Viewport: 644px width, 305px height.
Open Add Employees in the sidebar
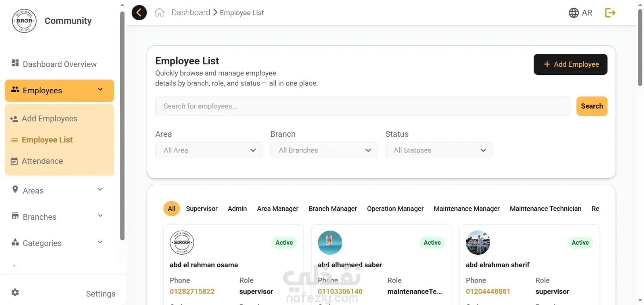pos(50,119)
